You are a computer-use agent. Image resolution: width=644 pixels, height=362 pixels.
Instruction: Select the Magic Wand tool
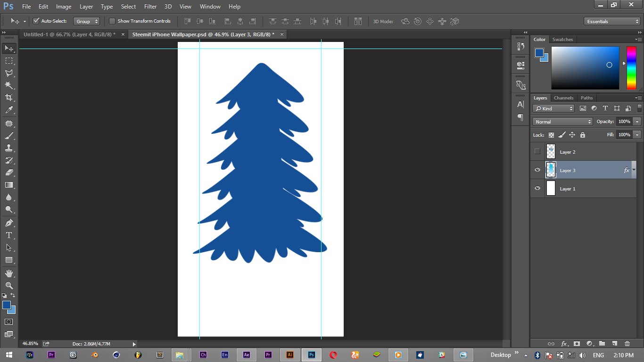point(9,85)
